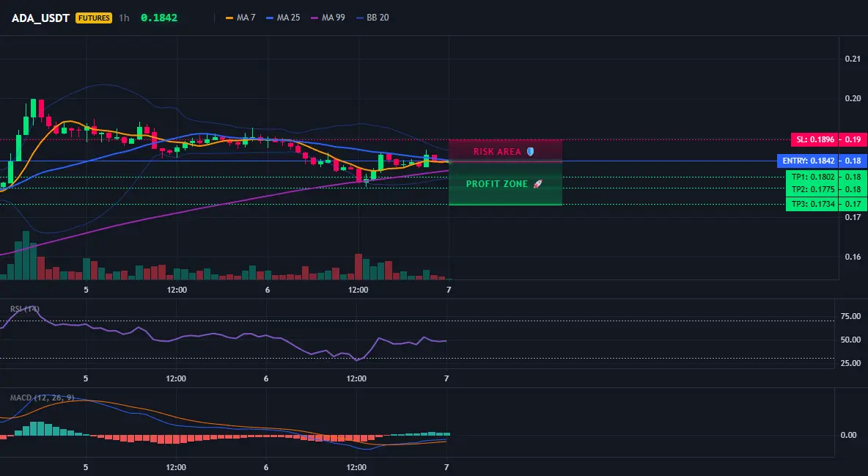Click date 7 on price chart time axis

449,290
